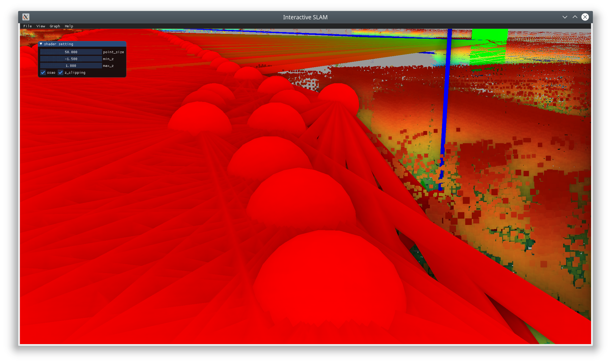Click the max_z slider showing 1.800
This screenshot has width=611, height=364.
coord(71,66)
